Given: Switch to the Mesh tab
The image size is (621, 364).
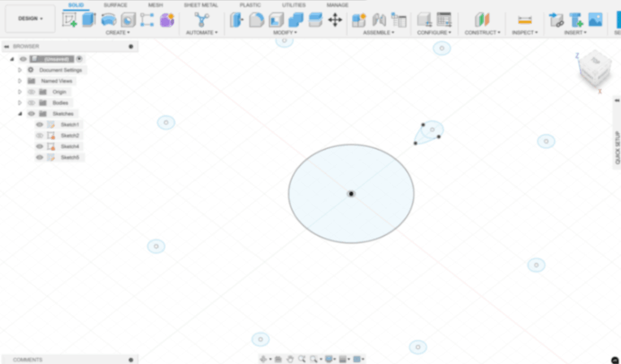Looking at the screenshot, I should coord(155,5).
